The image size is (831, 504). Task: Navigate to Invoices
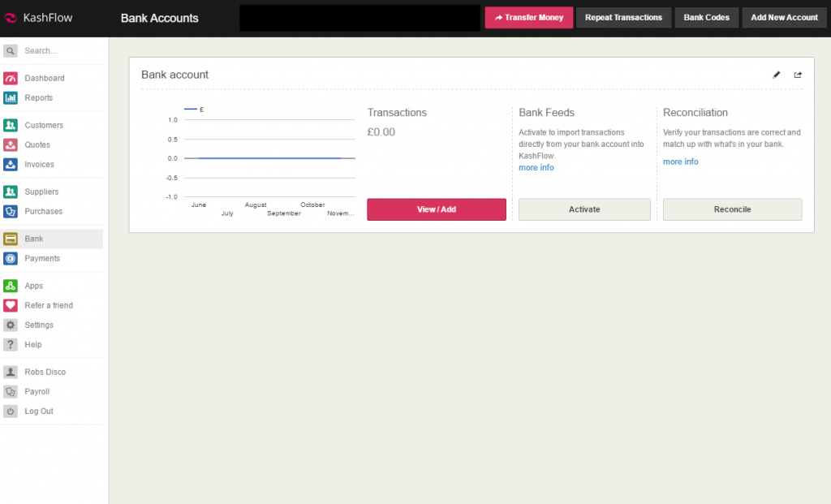tap(39, 165)
